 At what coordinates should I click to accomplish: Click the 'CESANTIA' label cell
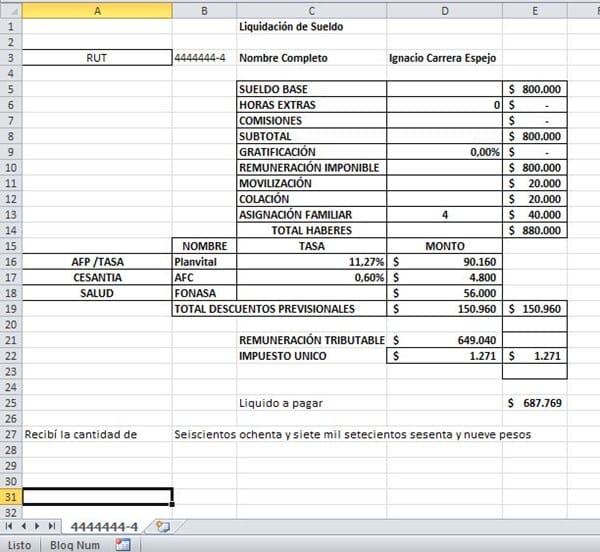click(97, 277)
